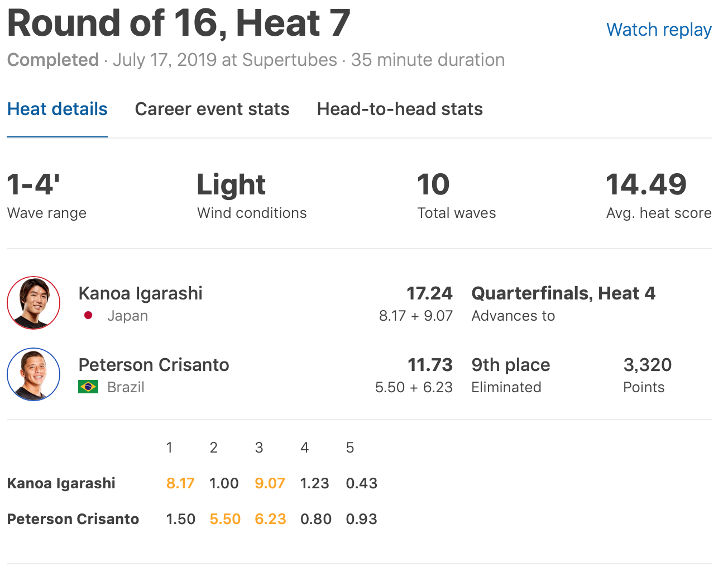This screenshot has width=728, height=571.
Task: Click the Japan flag icon
Action: click(88, 316)
